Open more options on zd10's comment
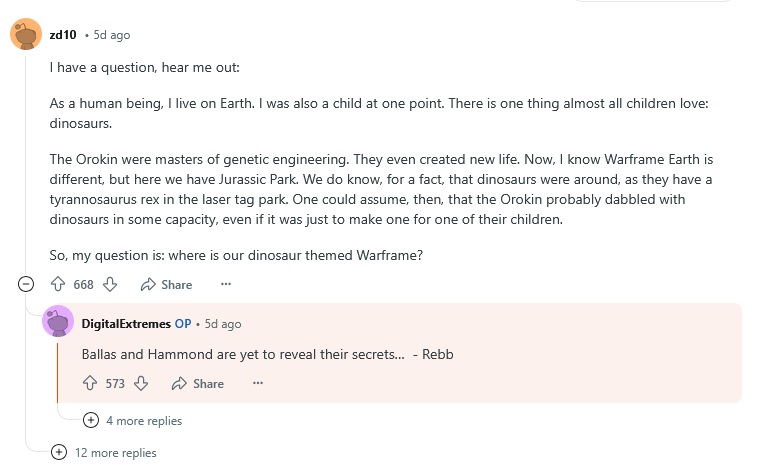Viewport: 760px width, 474px height. tap(226, 284)
